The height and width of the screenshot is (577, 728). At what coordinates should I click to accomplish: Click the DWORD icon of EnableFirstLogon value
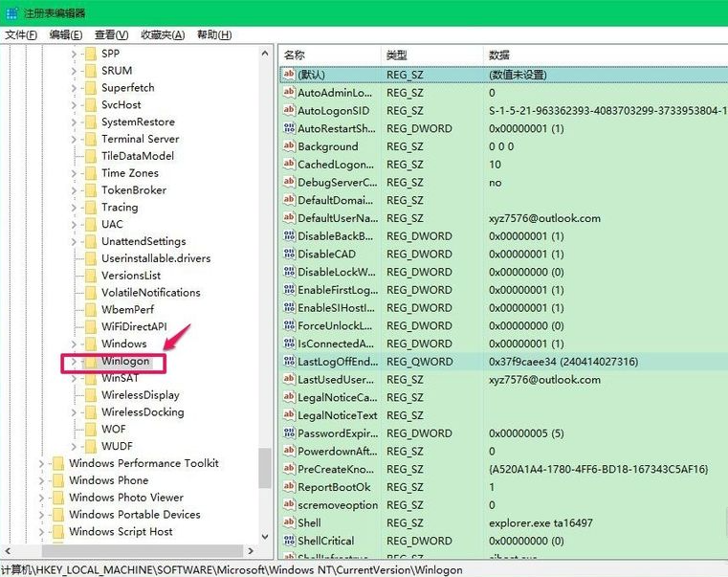click(x=289, y=289)
